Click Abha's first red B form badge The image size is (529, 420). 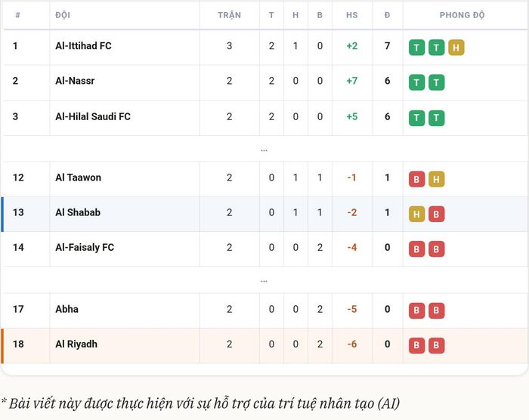click(416, 310)
